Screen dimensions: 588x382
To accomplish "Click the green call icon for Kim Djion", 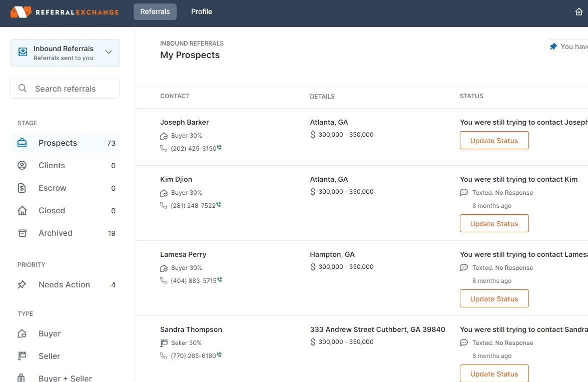I will click(x=219, y=204).
